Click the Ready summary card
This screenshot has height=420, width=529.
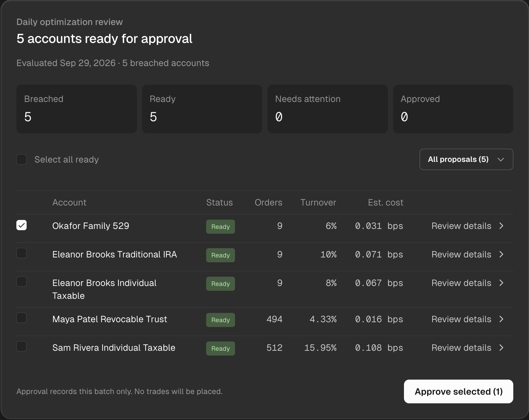202,109
